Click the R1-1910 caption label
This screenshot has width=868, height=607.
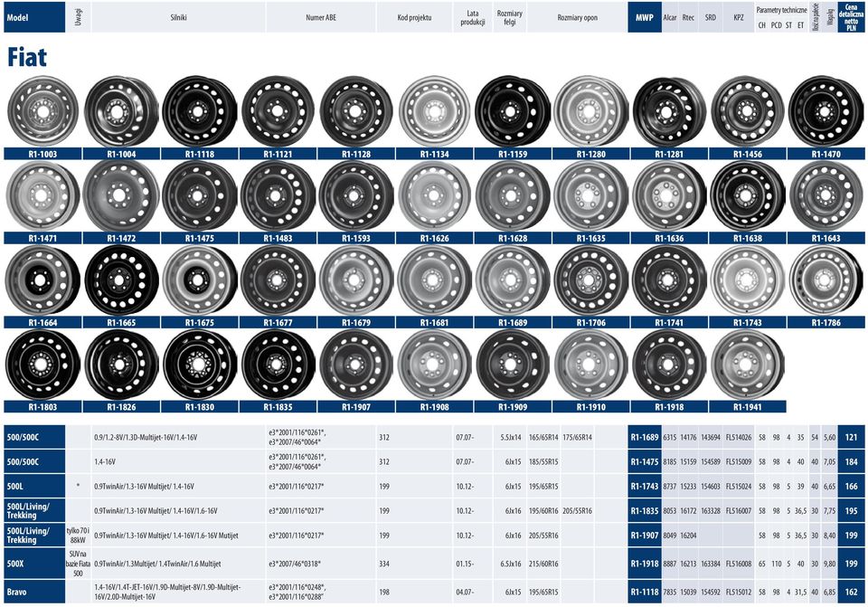pyautogui.click(x=591, y=406)
